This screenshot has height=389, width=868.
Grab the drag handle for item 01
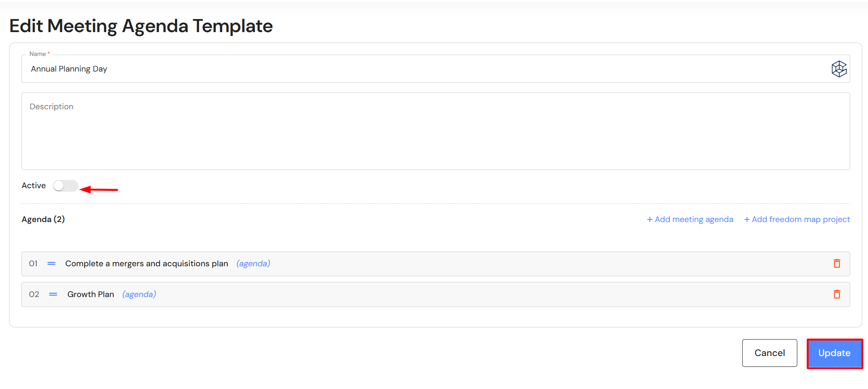click(51, 264)
